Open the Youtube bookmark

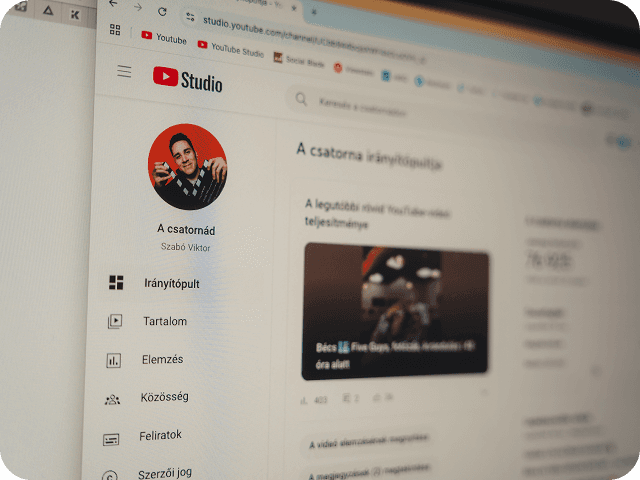click(164, 38)
